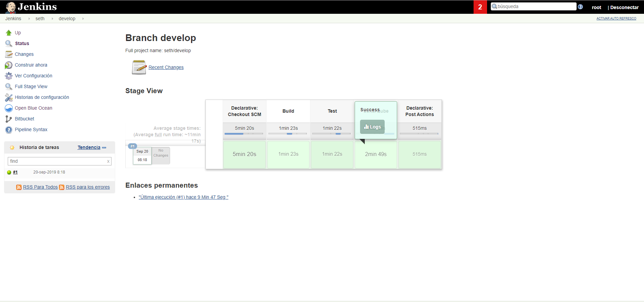Open Ver Configuración from sidebar
This screenshot has height=302, width=644.
(33, 76)
